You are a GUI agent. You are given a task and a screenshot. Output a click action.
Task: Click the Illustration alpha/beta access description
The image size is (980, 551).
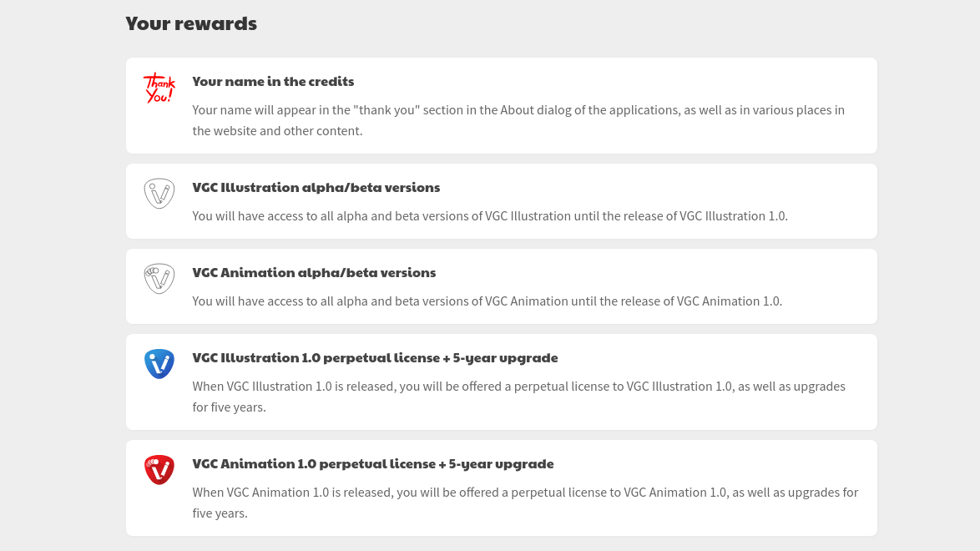pyautogui.click(x=490, y=215)
